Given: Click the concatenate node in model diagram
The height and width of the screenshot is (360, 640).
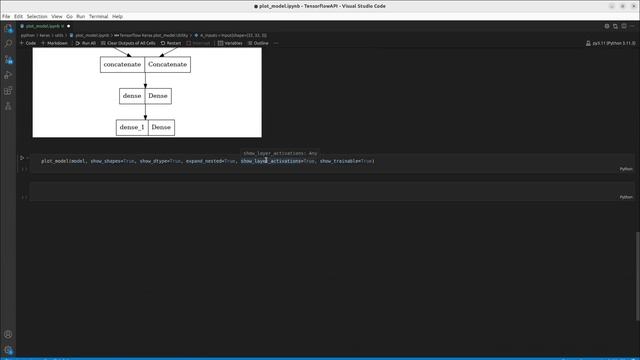Looking at the screenshot, I should click(x=145, y=64).
